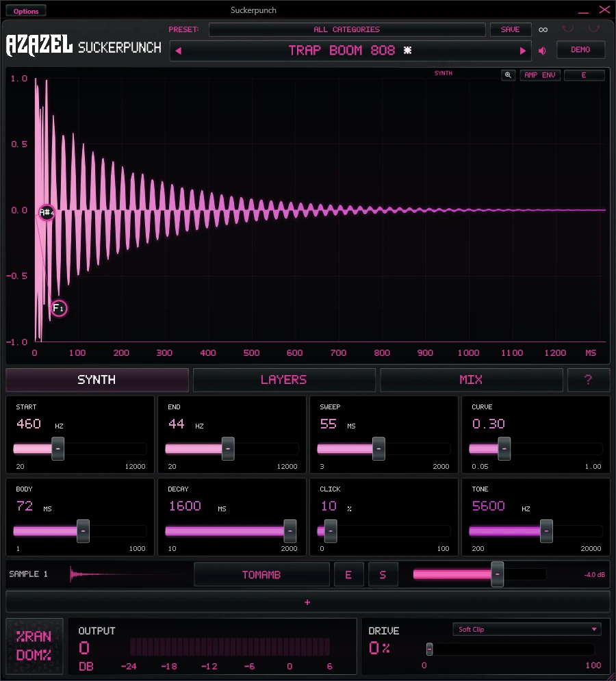Click the SWEEP value 55

pos(329,424)
